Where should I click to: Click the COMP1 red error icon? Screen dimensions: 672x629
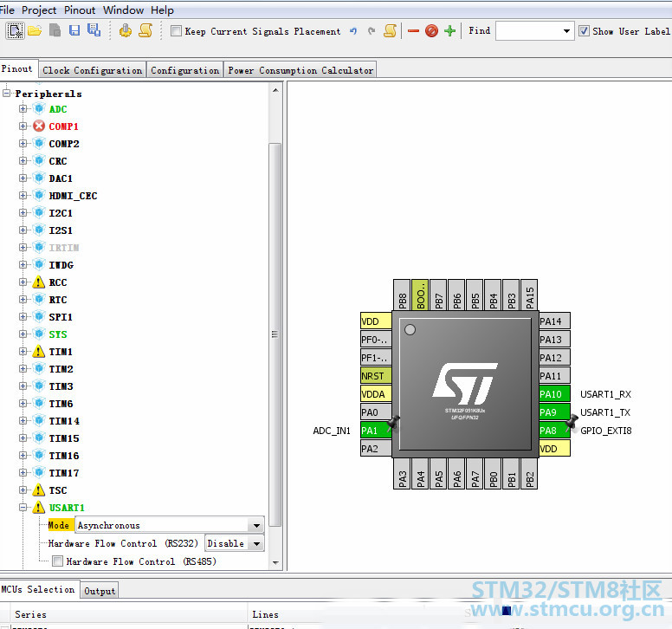39,126
